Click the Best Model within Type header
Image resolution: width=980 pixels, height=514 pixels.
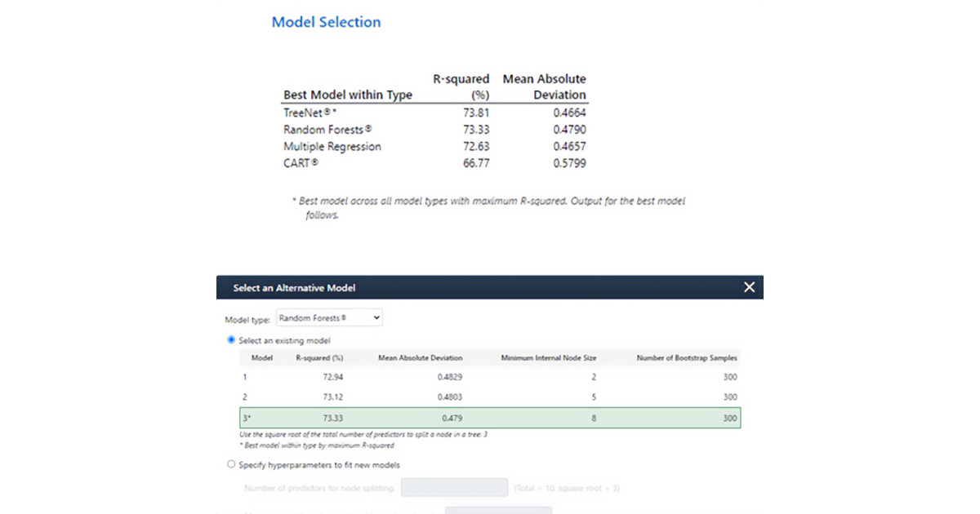(348, 95)
